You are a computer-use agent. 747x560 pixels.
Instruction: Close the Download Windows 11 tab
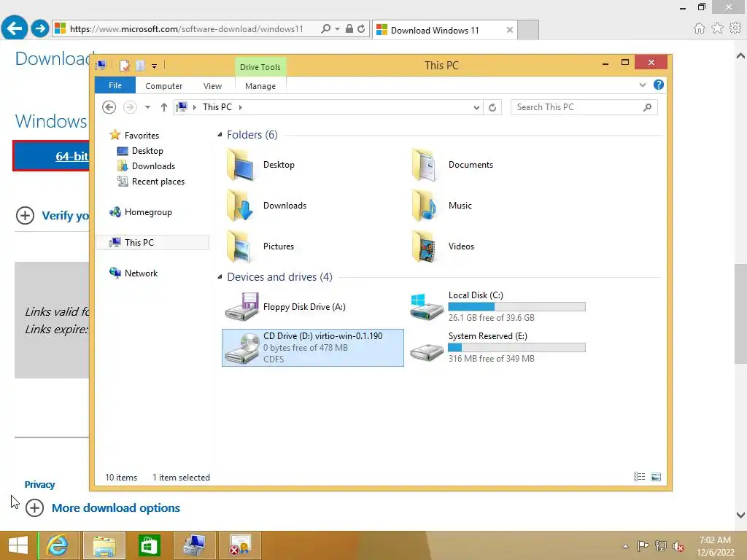(510, 30)
